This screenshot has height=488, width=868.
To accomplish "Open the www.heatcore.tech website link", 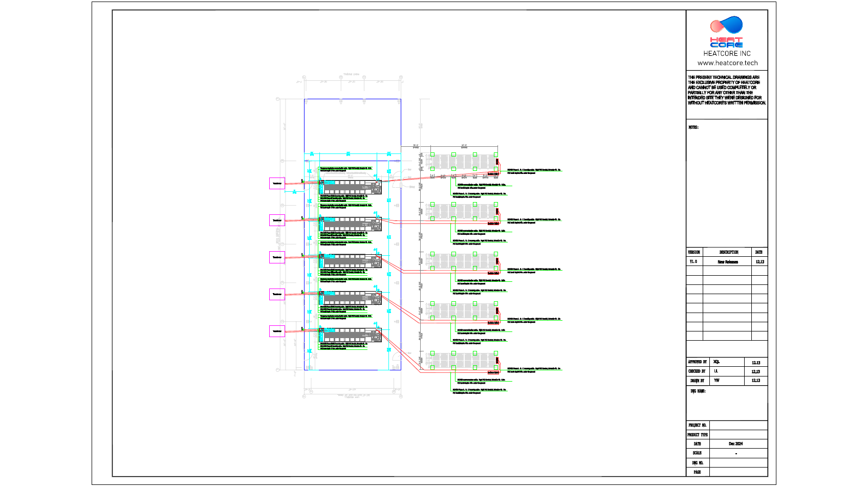I will (727, 63).
